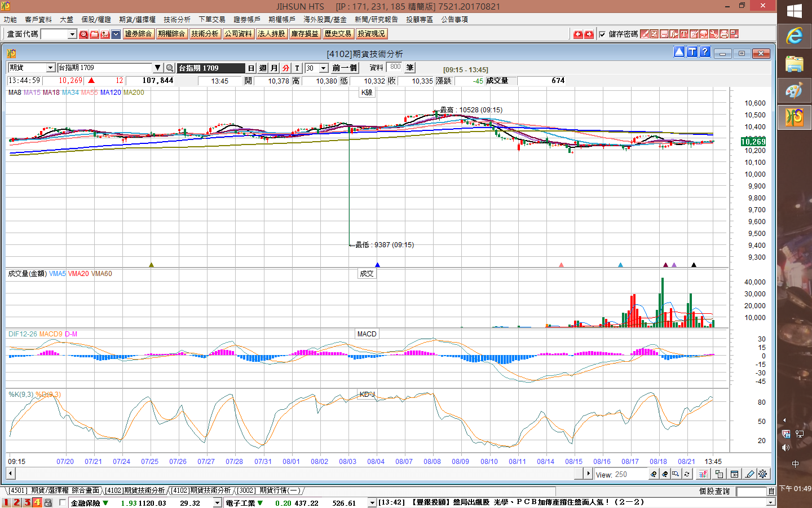Open the 技術分析 menu
Screen dimensions: 812x508
coord(177,19)
